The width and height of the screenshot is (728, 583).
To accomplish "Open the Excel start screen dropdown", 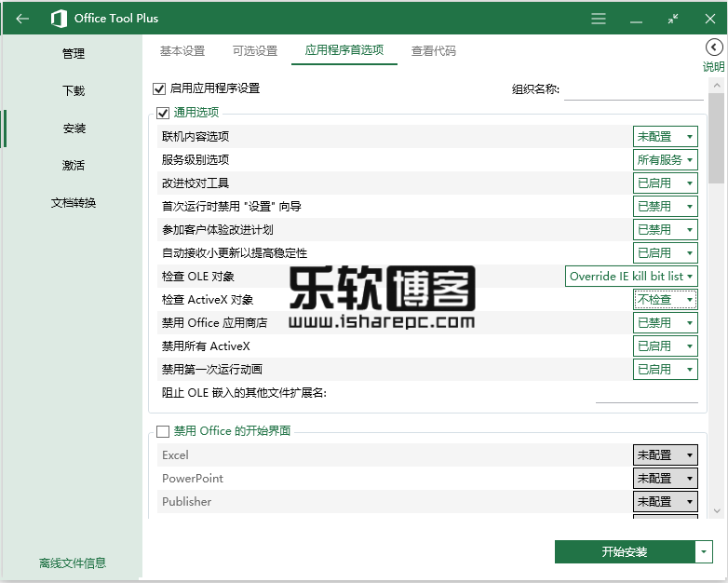I will 666,455.
